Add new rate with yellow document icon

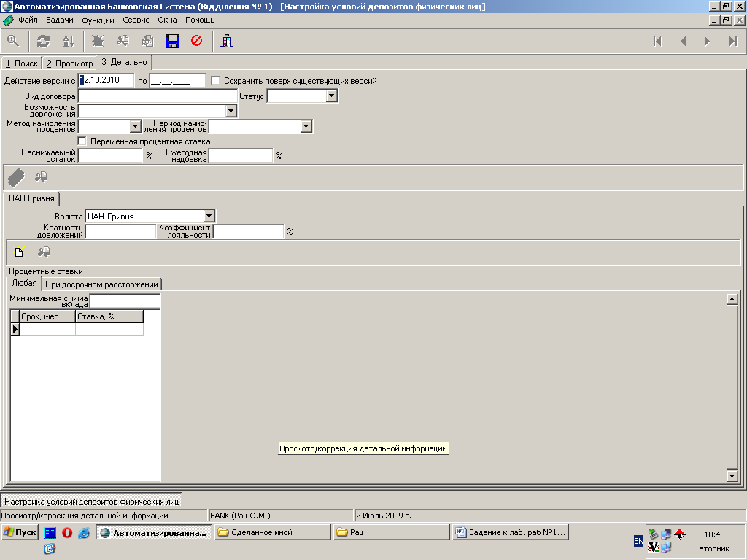pos(19,252)
